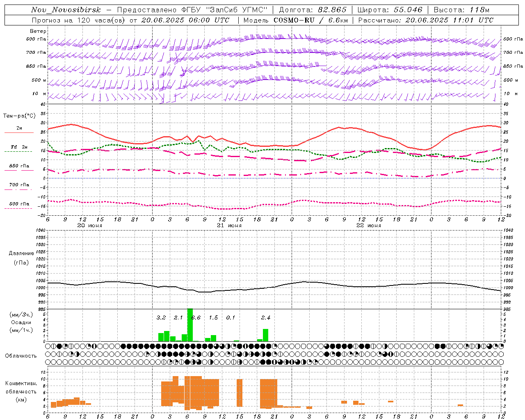Click the 0.1 precipitation value
The image size is (525, 420).
pyautogui.click(x=231, y=318)
